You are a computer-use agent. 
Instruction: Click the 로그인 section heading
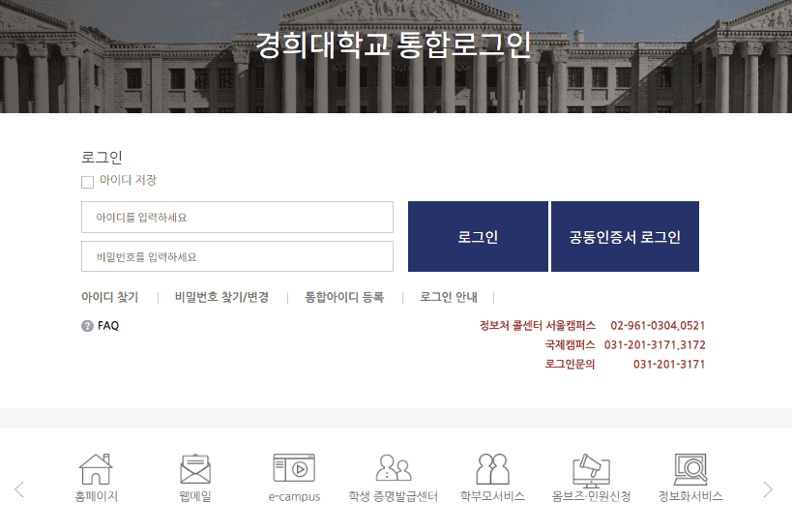pos(102,157)
